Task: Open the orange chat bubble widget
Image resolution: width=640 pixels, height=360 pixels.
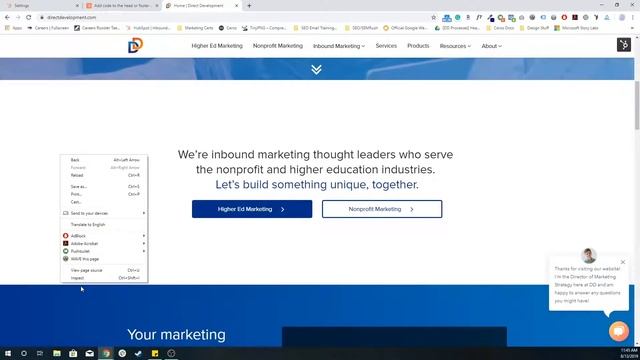Action: (619, 331)
